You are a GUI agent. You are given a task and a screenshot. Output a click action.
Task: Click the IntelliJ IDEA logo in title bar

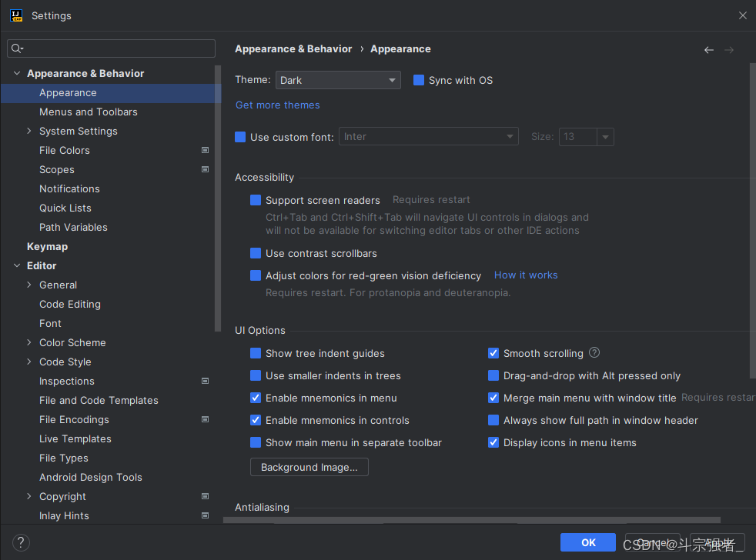coord(16,15)
